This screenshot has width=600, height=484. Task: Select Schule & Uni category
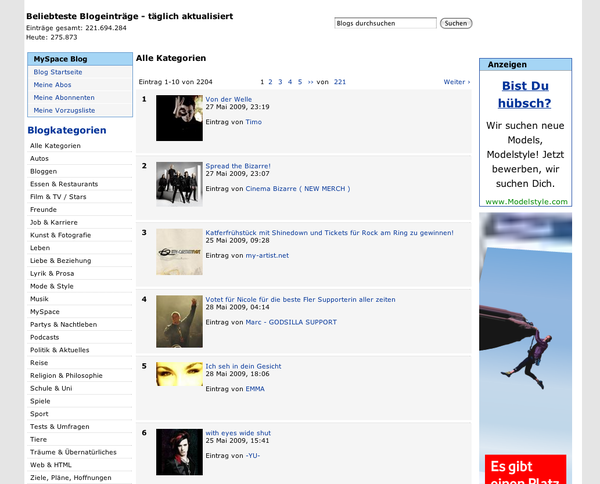click(51, 388)
